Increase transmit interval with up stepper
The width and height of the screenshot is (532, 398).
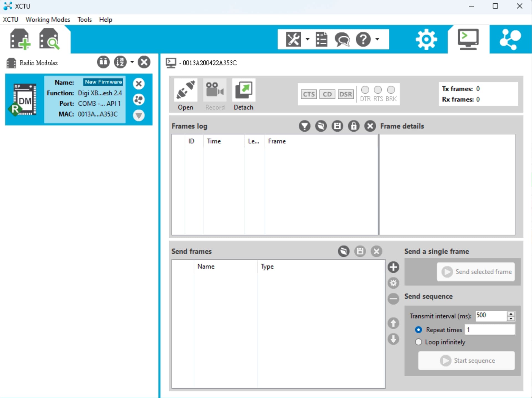point(511,313)
